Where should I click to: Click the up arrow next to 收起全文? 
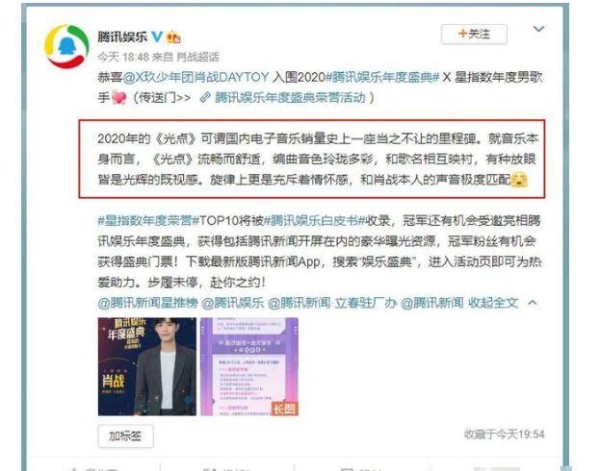tap(532, 303)
